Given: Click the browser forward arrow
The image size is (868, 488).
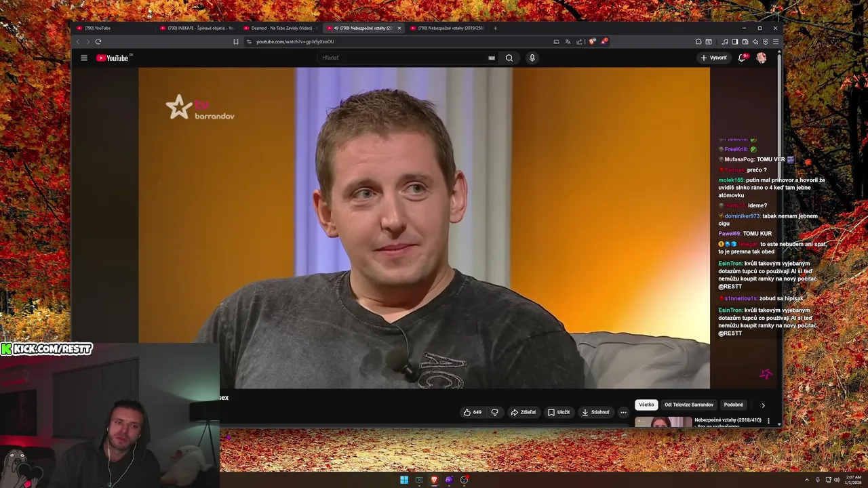Looking at the screenshot, I should coord(87,41).
